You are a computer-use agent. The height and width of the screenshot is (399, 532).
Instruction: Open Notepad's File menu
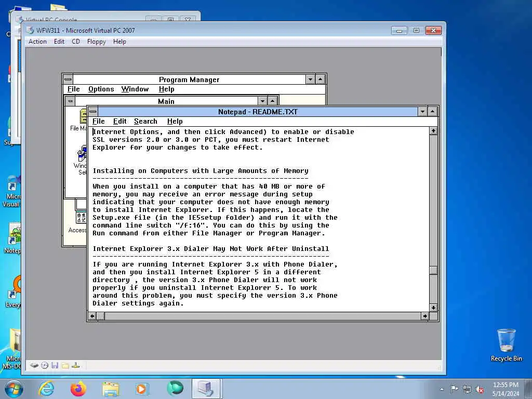(98, 122)
